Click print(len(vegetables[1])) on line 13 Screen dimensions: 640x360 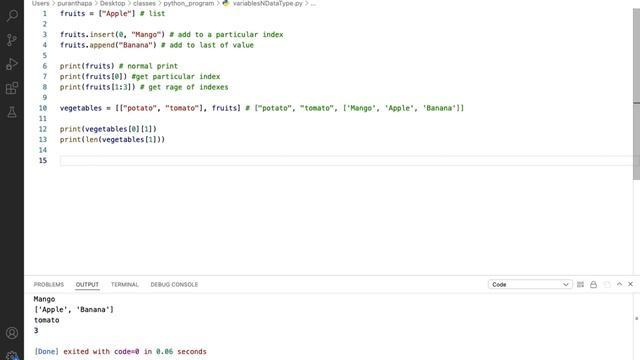[112, 140]
